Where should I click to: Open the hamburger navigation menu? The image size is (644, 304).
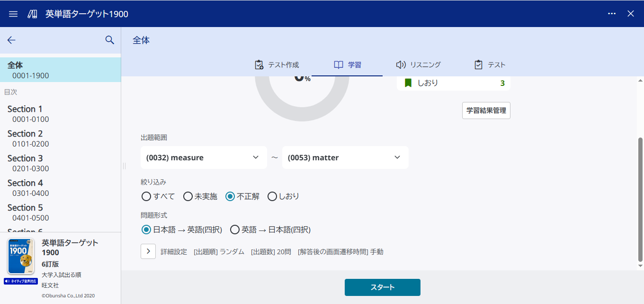pos(13,13)
